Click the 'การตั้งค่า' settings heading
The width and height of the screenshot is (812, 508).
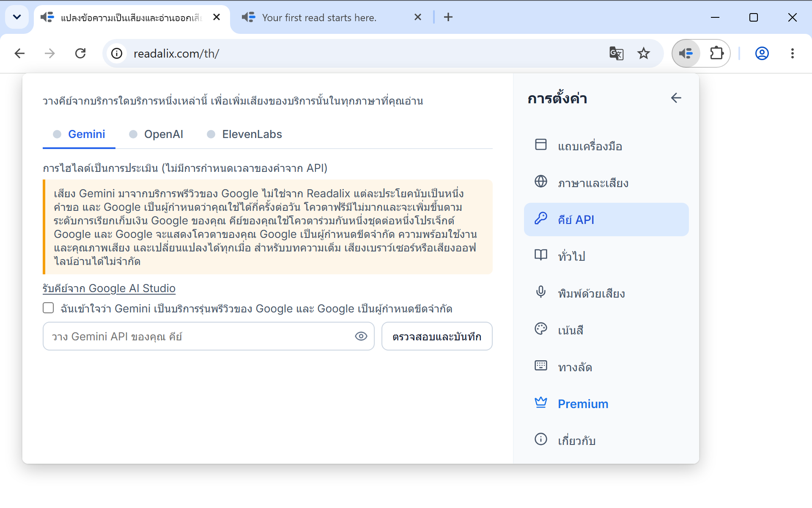[557, 98]
